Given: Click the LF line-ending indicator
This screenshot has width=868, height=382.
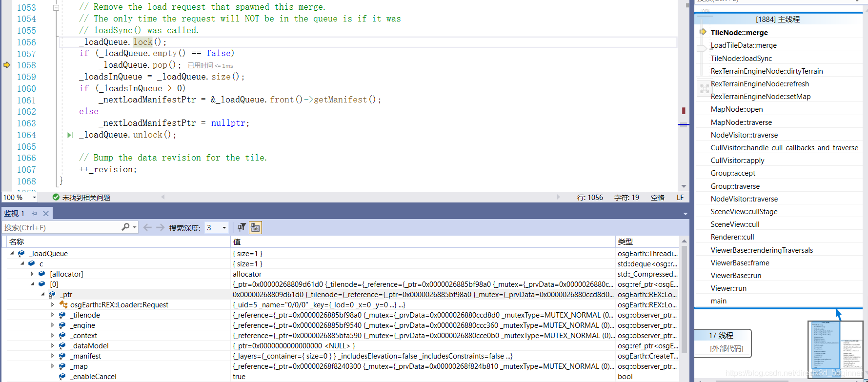Looking at the screenshot, I should pos(680,198).
